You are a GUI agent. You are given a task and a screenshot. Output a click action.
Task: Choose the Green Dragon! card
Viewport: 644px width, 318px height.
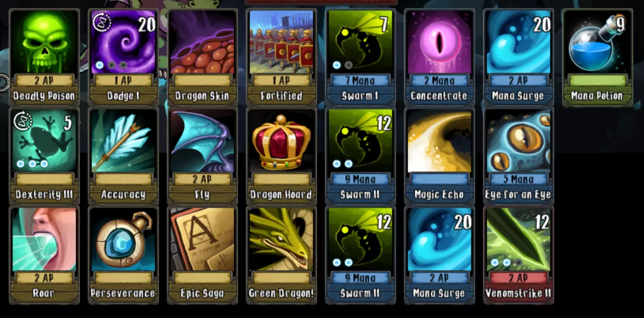281,255
